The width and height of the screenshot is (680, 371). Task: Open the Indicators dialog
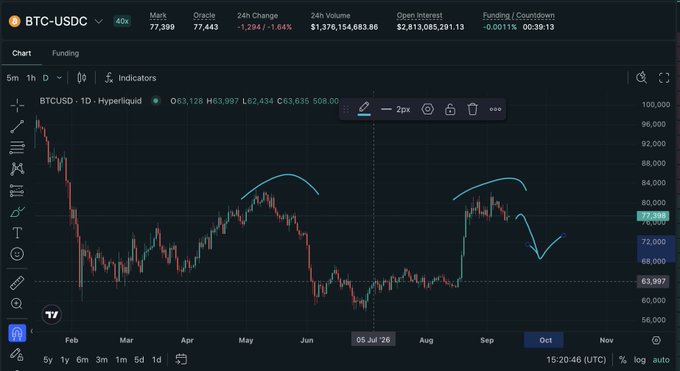click(130, 78)
